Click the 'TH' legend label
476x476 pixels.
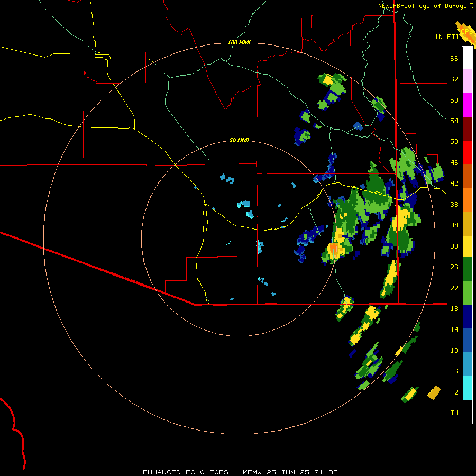454,413
